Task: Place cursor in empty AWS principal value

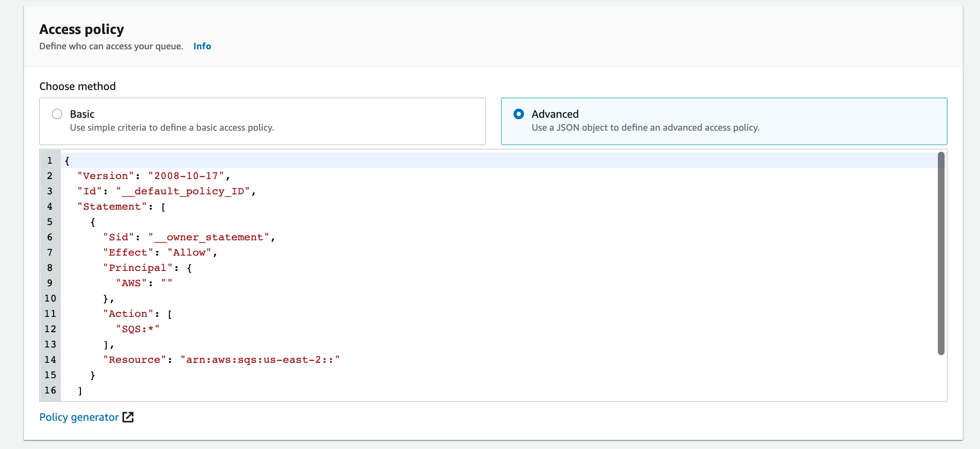Action: 167,283
